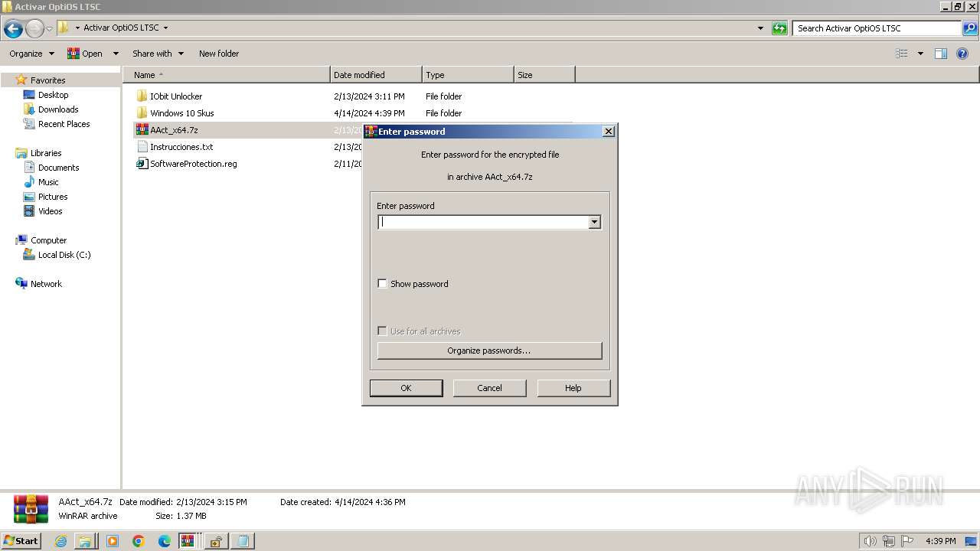Click the Enter password input field

(x=483, y=222)
